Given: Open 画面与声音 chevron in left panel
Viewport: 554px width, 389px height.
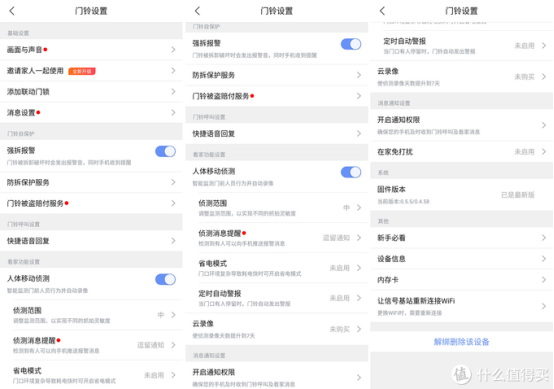Looking at the screenshot, I should pos(173,50).
